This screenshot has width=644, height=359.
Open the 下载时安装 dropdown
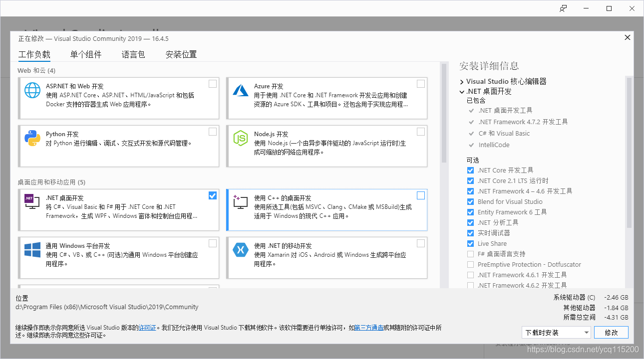click(x=556, y=333)
